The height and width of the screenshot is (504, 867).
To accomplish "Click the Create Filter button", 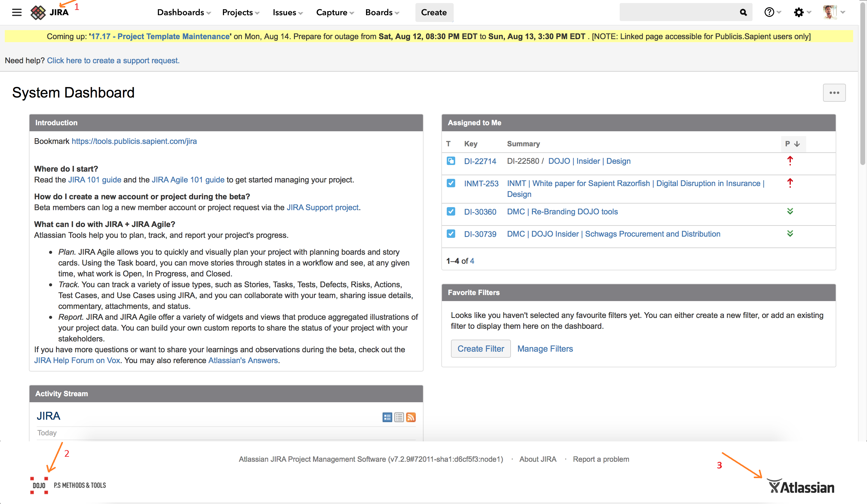I will [x=480, y=349].
